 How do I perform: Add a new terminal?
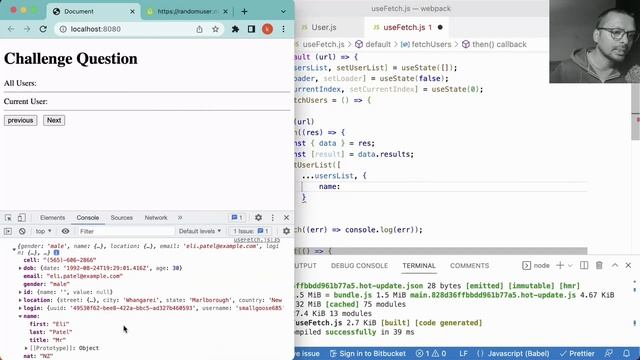560,265
